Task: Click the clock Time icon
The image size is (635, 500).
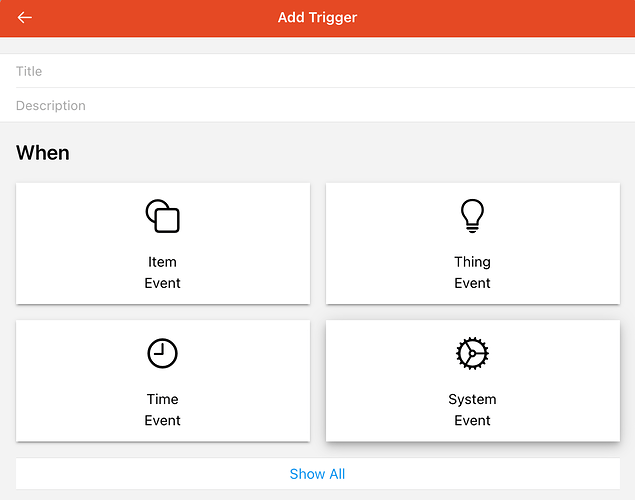Action: click(x=162, y=353)
